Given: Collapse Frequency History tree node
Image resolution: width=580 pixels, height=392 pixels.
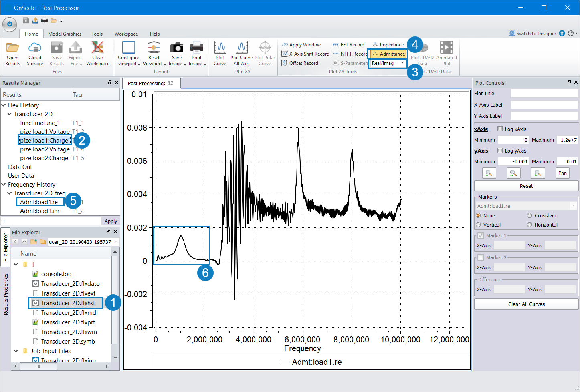Looking at the screenshot, I should pos(4,184).
